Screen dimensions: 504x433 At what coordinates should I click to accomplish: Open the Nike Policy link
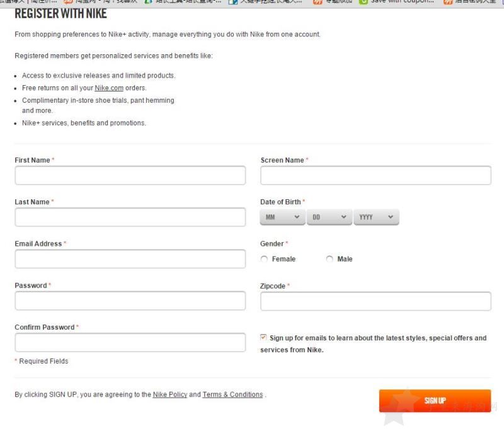pos(170,395)
